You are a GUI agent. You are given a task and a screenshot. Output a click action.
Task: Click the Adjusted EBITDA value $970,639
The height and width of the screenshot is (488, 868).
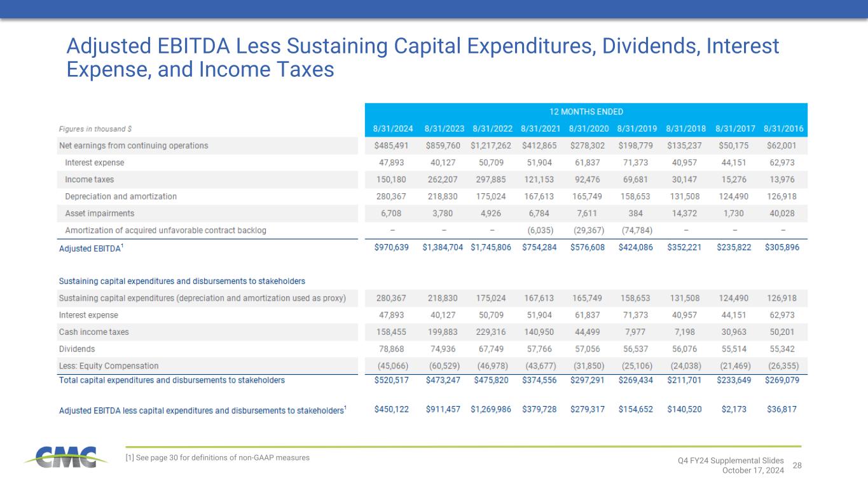pos(391,248)
